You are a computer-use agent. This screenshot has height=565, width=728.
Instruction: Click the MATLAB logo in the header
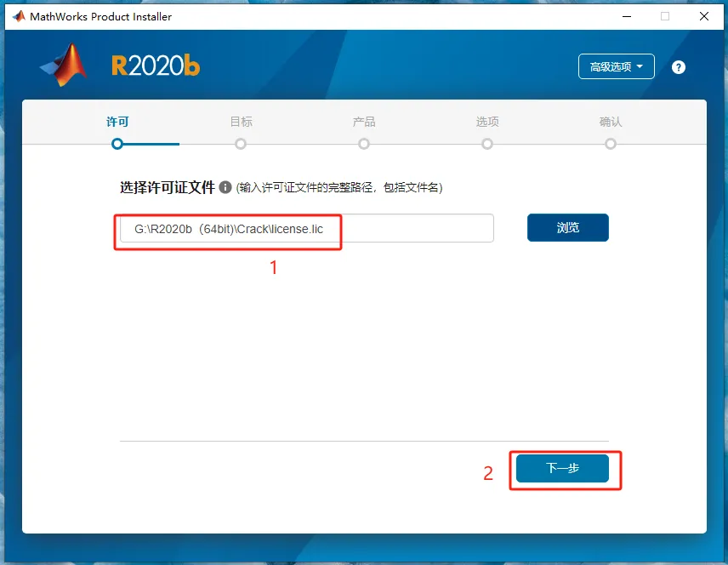coord(65,65)
